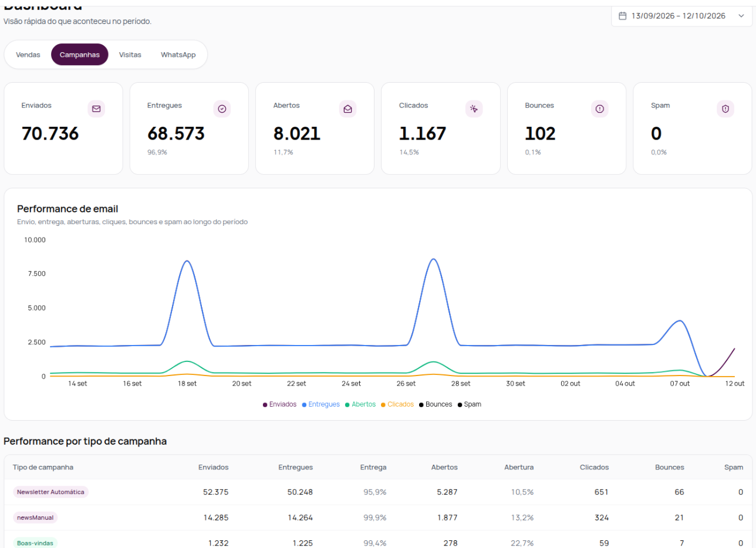This screenshot has height=548, width=756.
Task: Click the alert icon on Bounces card
Action: click(x=600, y=109)
